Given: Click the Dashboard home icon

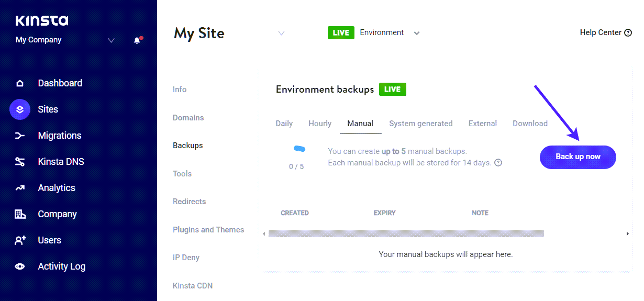Looking at the screenshot, I should click(x=20, y=83).
